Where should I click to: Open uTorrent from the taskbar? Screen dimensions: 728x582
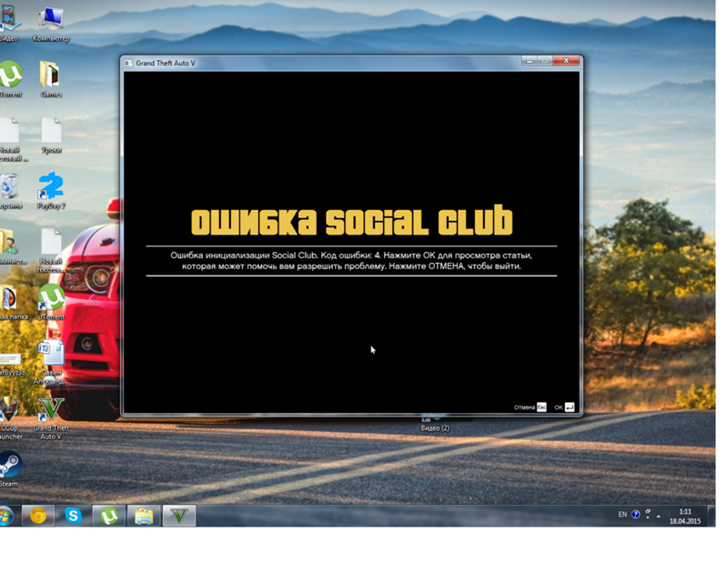(x=108, y=516)
